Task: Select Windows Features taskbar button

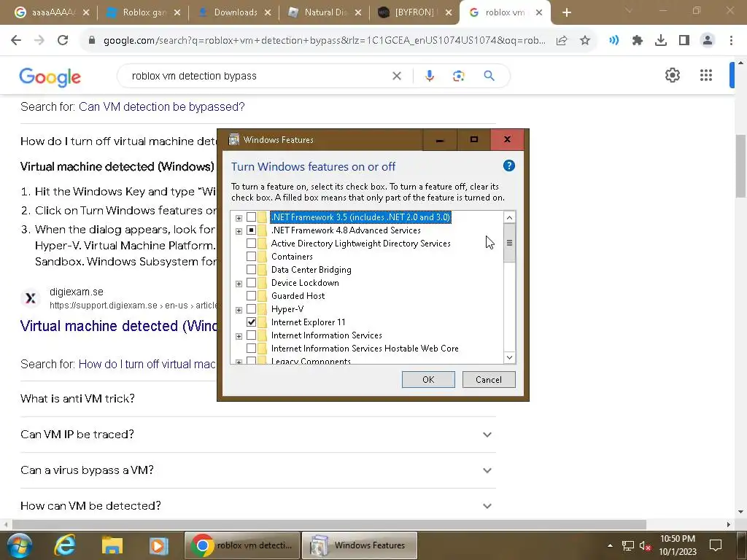Action: 360,545
